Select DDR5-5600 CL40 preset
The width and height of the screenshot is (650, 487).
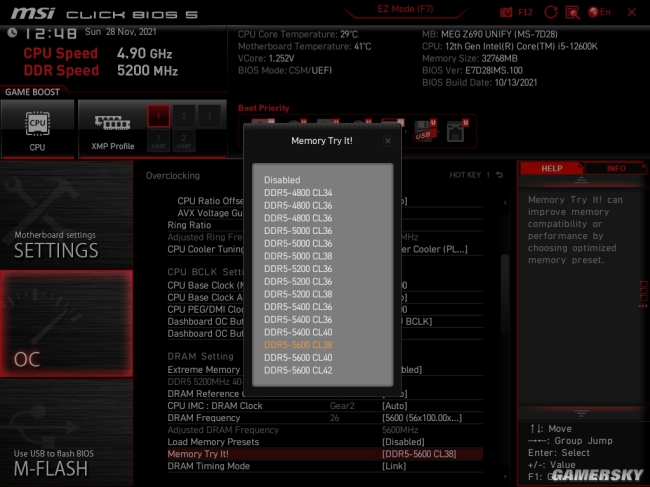point(298,358)
